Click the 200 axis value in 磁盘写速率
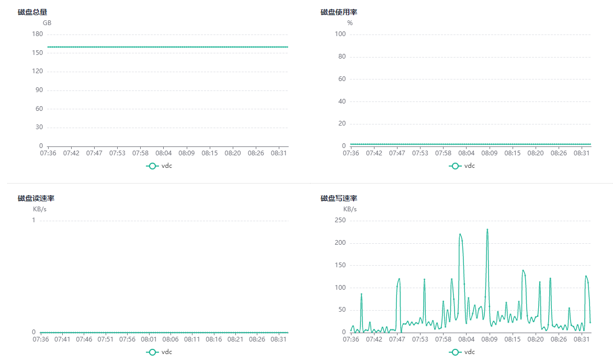 click(340, 243)
